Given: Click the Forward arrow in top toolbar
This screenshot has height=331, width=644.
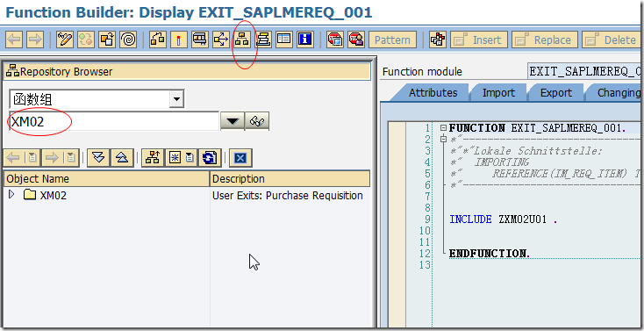Looking at the screenshot, I should coord(35,40).
